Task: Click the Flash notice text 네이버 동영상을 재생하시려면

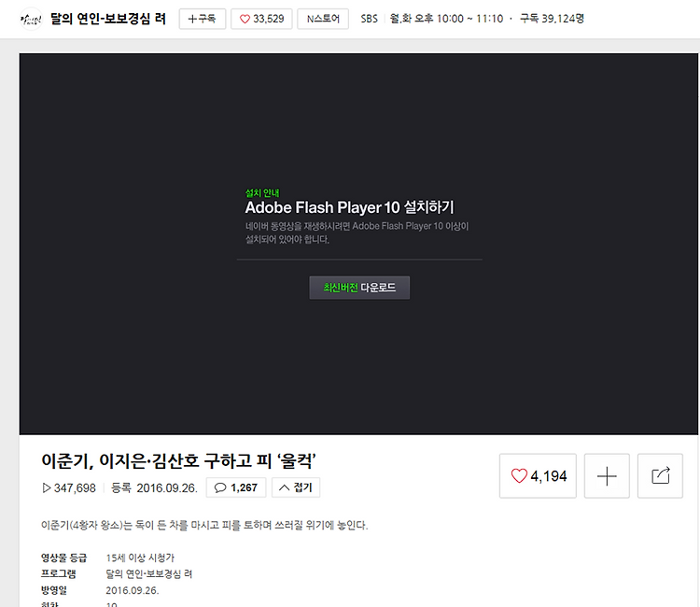Action: (x=357, y=233)
